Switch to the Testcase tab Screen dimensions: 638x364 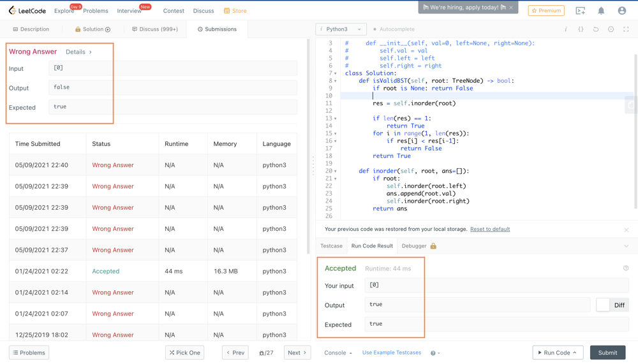coord(331,245)
